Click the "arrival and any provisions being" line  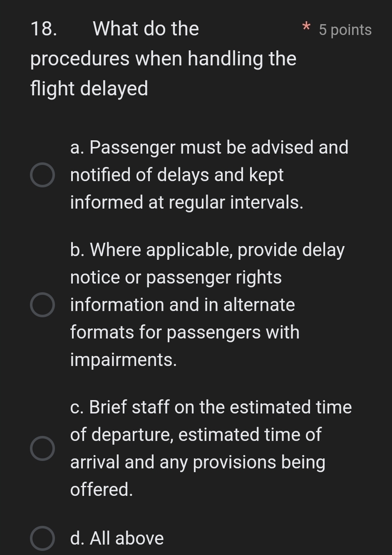[198, 462]
